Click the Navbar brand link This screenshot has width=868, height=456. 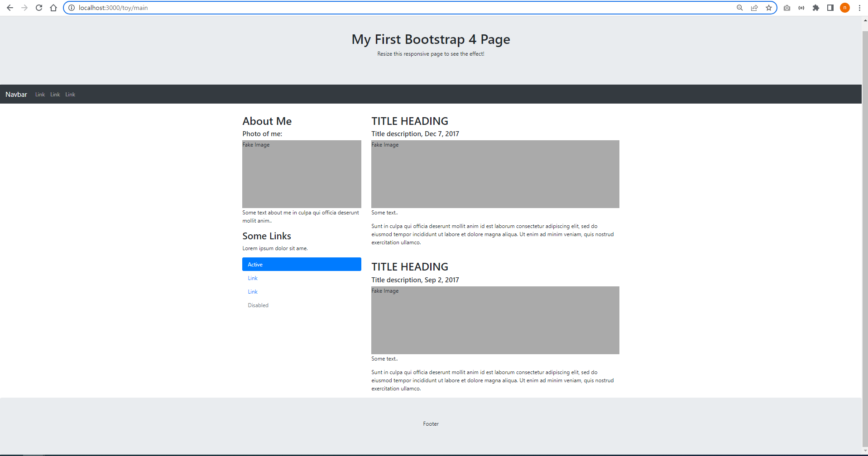click(x=16, y=94)
